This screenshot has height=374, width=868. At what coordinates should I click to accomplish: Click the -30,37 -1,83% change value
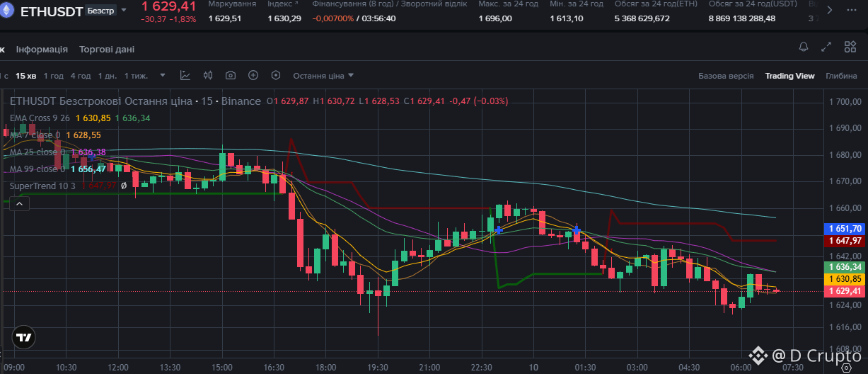(x=168, y=19)
